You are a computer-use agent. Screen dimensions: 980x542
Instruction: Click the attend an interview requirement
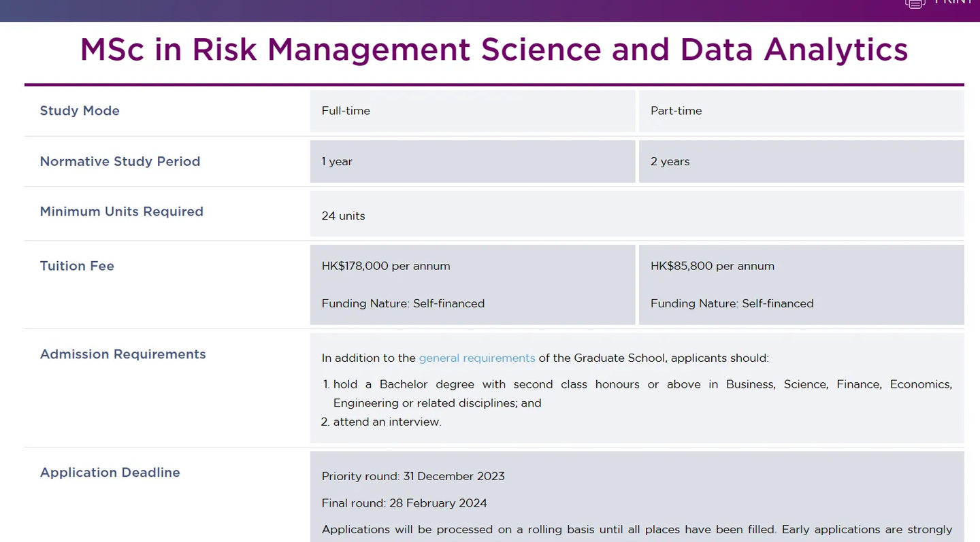click(x=387, y=422)
